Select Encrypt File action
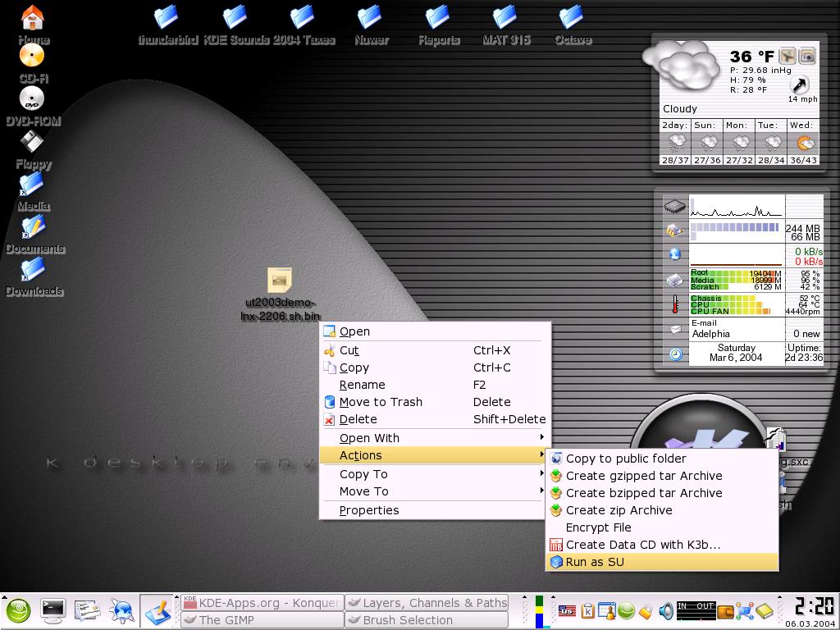 [662, 527]
